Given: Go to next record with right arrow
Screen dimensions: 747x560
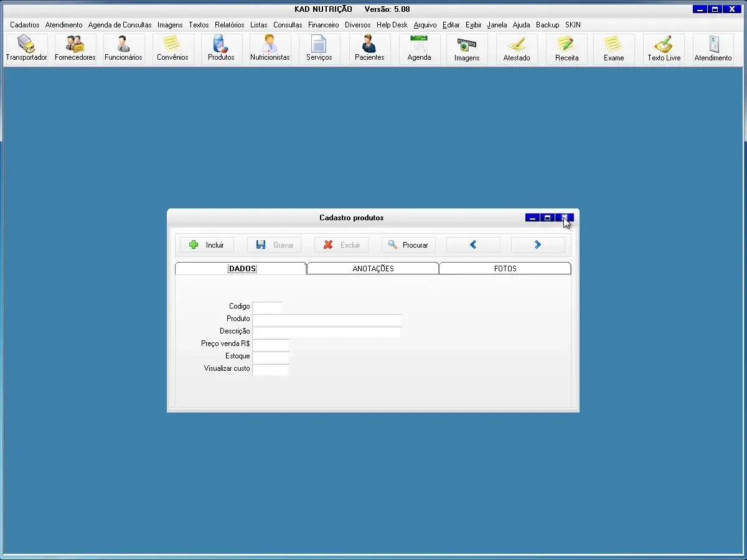Looking at the screenshot, I should point(538,245).
